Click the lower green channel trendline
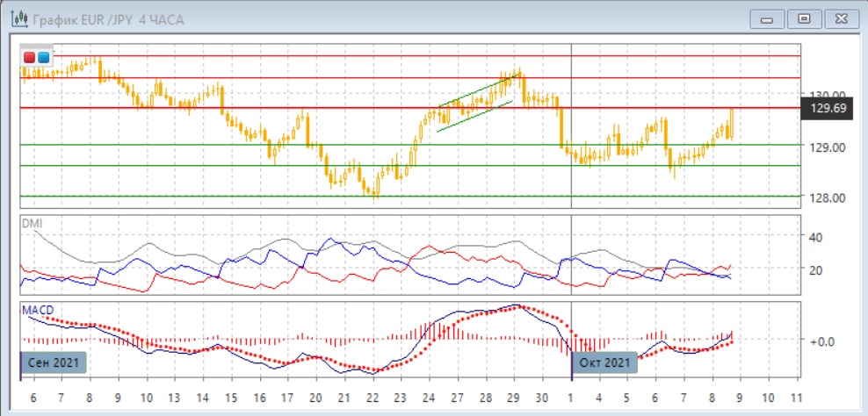868x416 pixels. 474,116
